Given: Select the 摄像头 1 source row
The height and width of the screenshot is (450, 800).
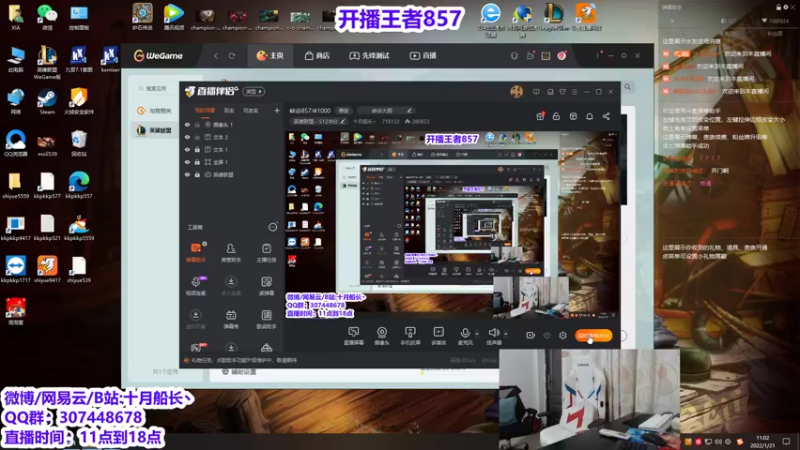Looking at the screenshot, I should pyautogui.click(x=232, y=124).
